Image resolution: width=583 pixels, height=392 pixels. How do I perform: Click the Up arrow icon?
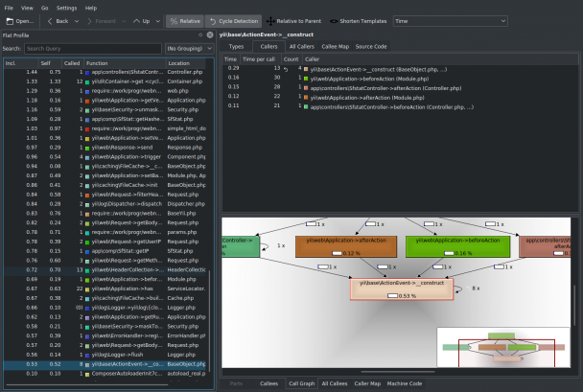tap(137, 21)
